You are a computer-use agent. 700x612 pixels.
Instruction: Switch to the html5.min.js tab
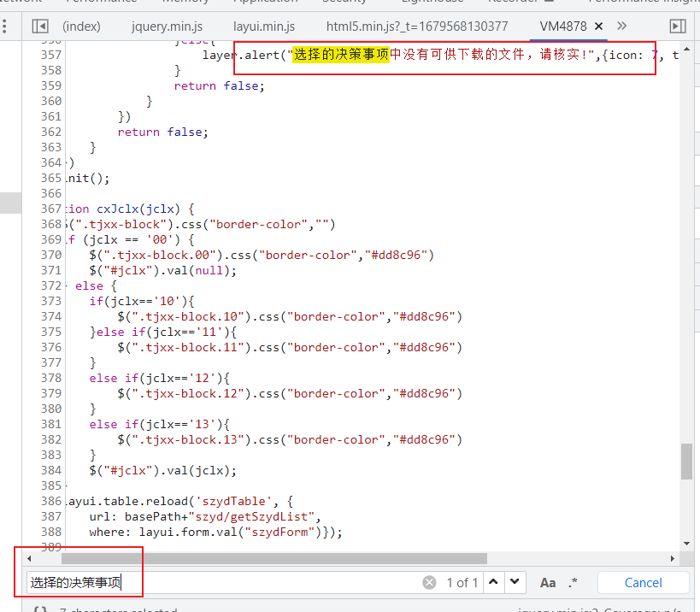pos(417,26)
